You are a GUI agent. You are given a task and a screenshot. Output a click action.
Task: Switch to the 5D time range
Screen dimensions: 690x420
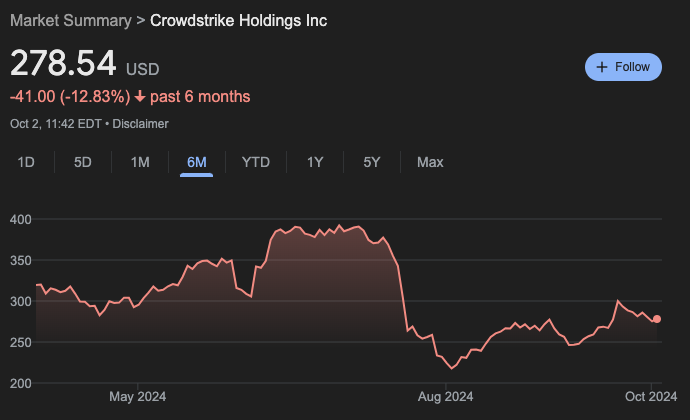click(x=83, y=162)
